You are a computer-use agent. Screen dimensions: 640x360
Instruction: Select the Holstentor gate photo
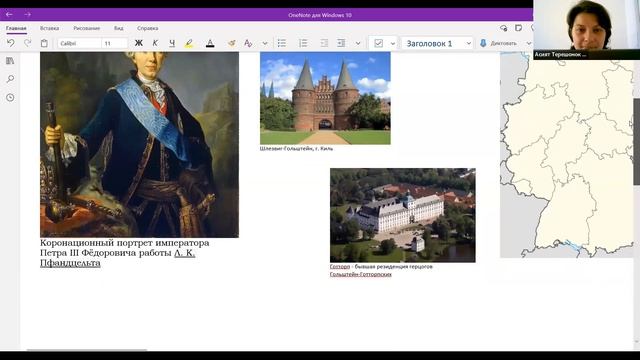[325, 98]
